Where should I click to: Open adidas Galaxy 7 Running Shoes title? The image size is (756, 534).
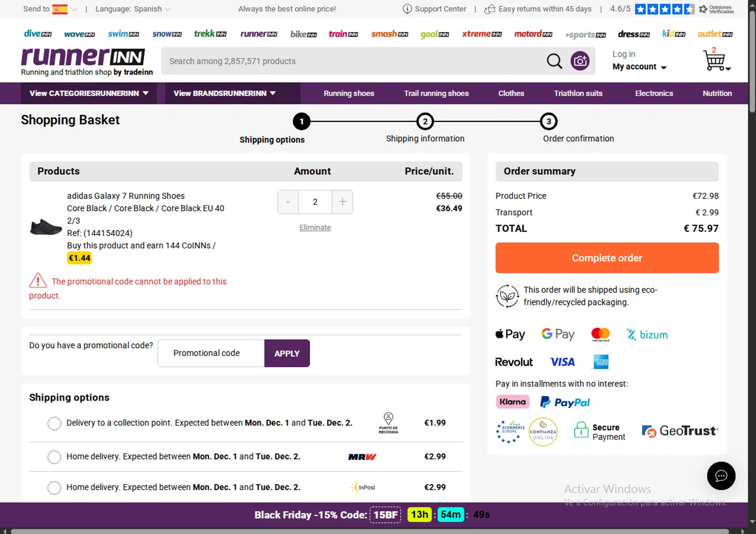point(126,196)
